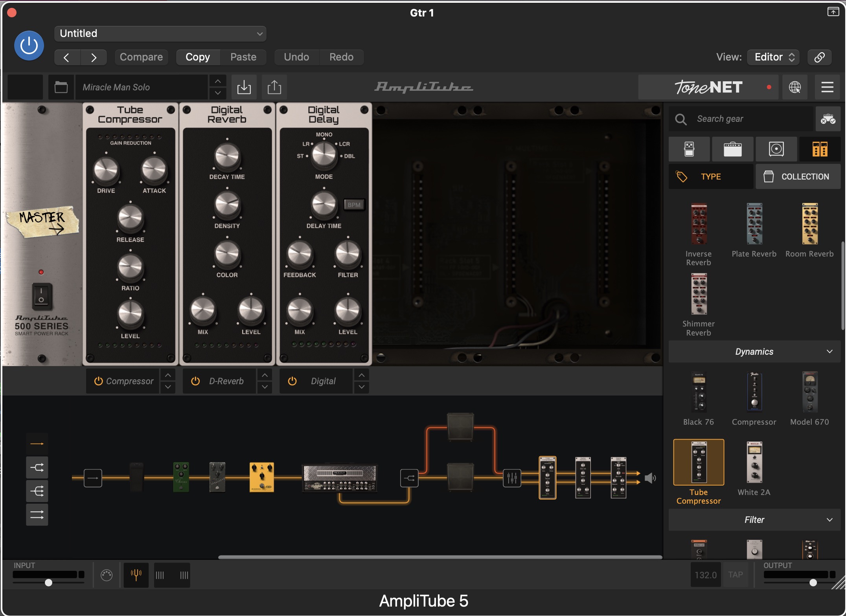The height and width of the screenshot is (616, 846).
Task: Toggle the plugin power bypass button
Action: click(29, 46)
